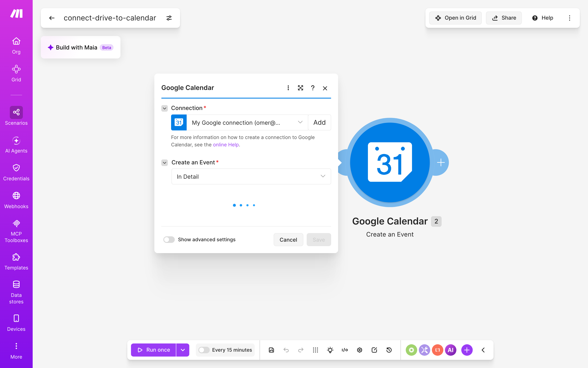
Task: Open Templates in sidebar
Action: pyautogui.click(x=16, y=262)
